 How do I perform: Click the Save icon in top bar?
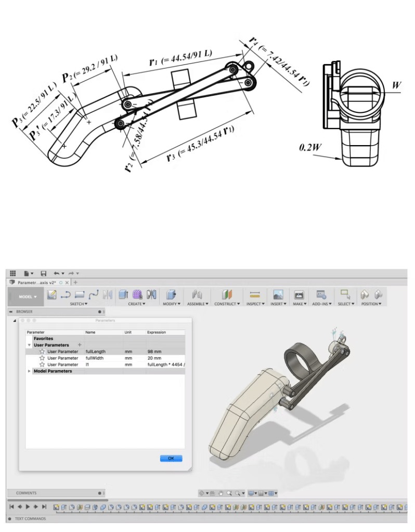click(x=44, y=273)
